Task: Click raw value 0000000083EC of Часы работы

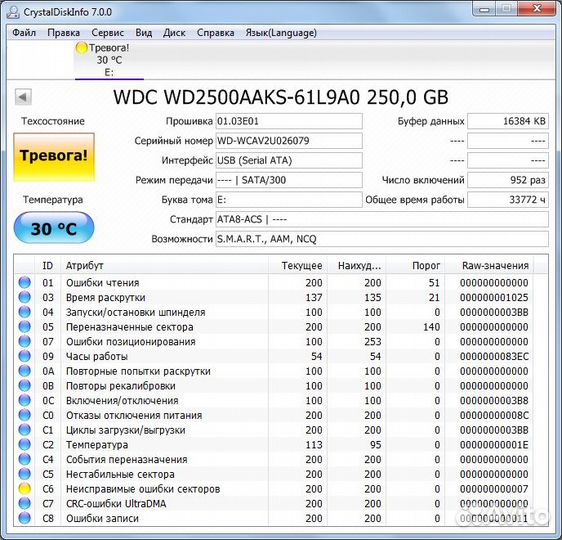Action: 494,356
